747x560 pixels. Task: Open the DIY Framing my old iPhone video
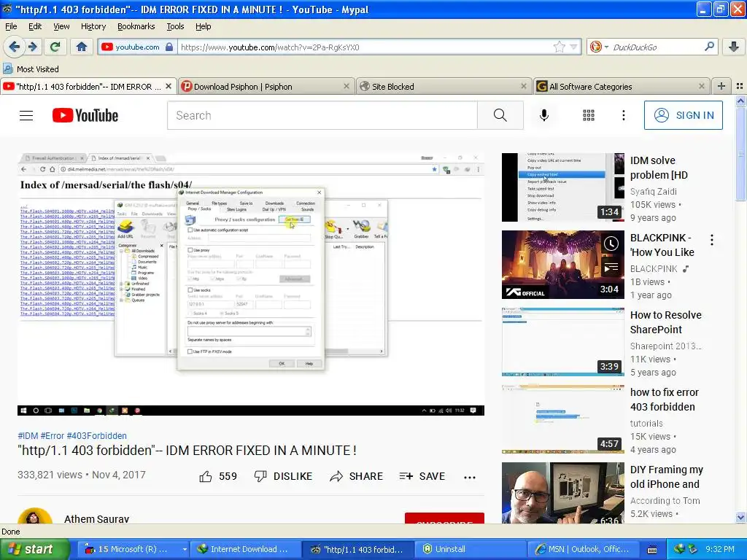point(562,493)
